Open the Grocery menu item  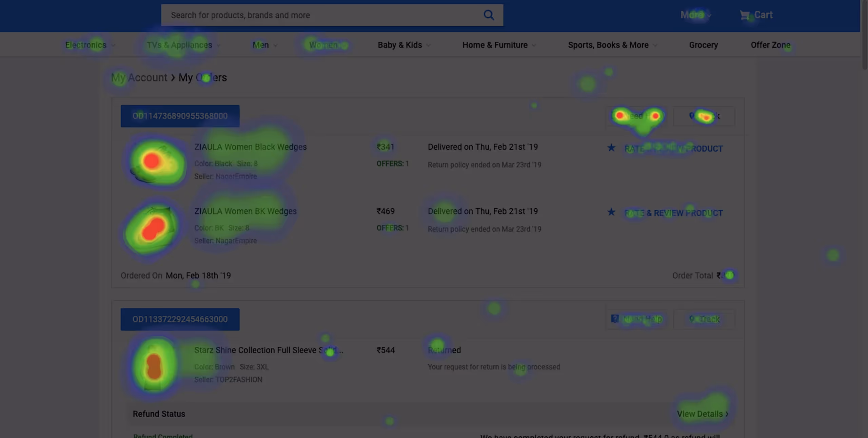point(703,45)
